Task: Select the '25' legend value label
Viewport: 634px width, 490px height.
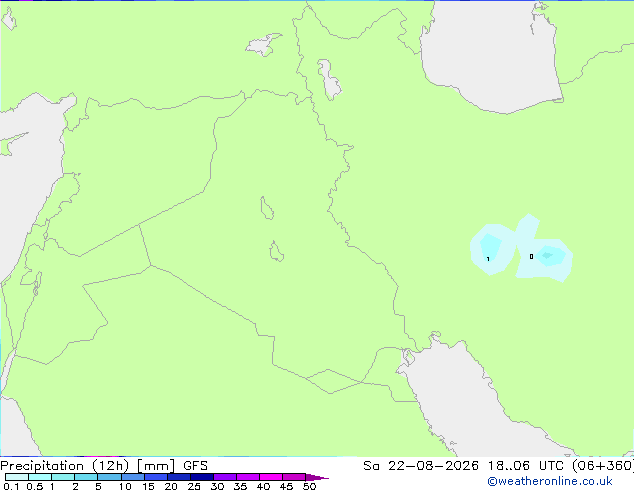Action: 194,486
